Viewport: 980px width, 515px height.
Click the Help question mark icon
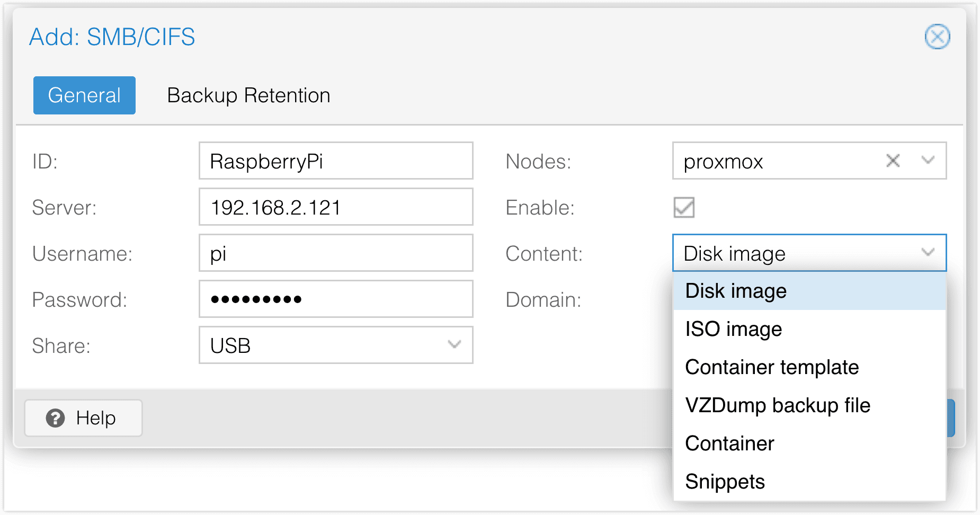click(55, 418)
